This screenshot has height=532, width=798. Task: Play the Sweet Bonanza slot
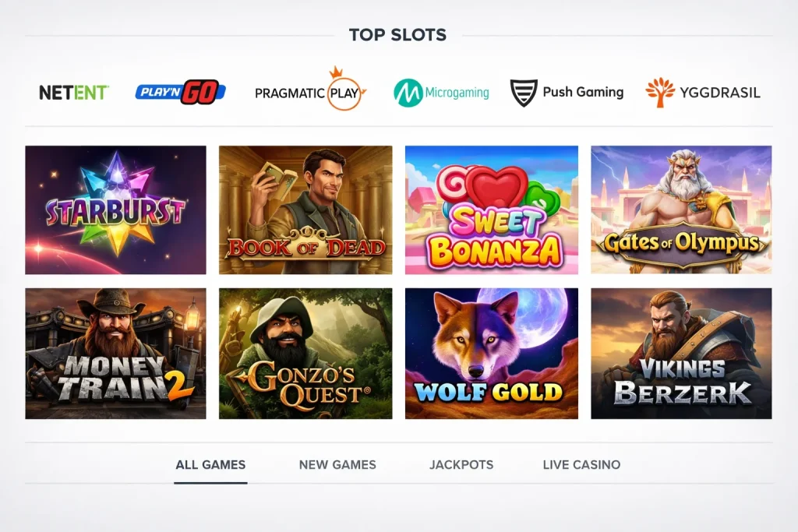[x=491, y=210]
